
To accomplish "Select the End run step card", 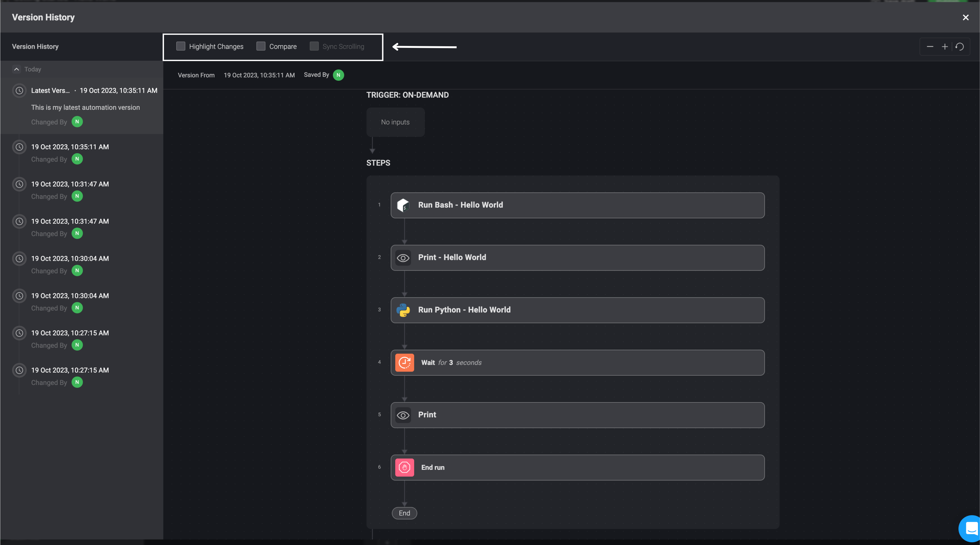I will [x=578, y=468].
